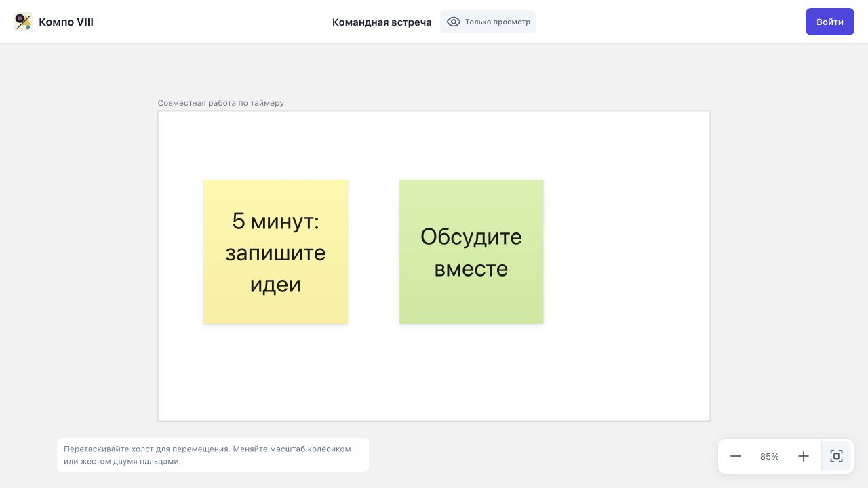The image size is (868, 488).
Task: Select the Совместная работа по таймеру frame label
Action: 221,103
